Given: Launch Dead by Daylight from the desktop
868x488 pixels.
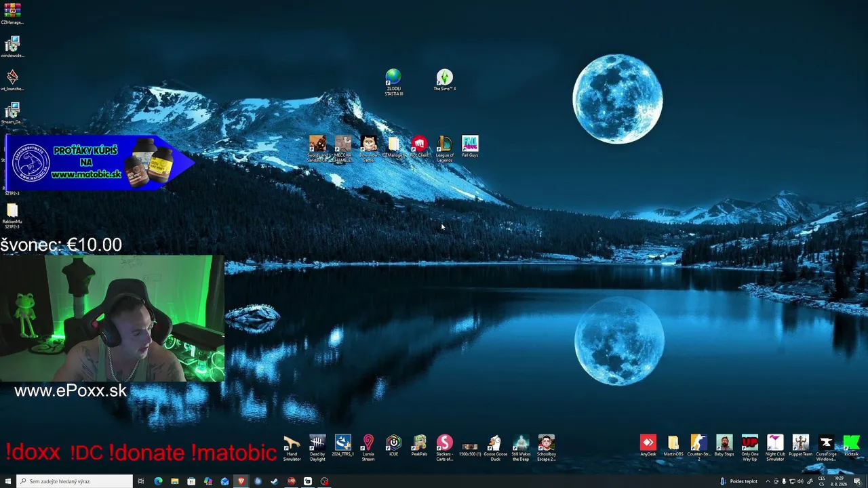Looking at the screenshot, I should pos(317,448).
